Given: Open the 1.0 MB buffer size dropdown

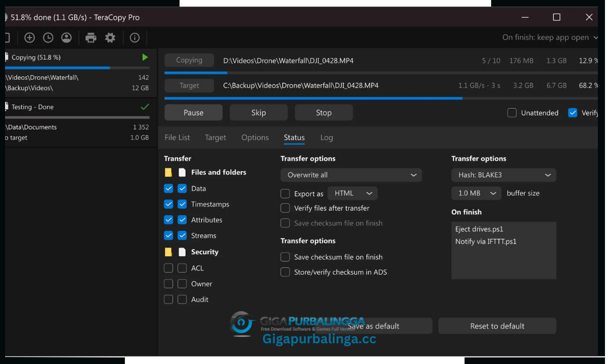Looking at the screenshot, I should [476, 193].
